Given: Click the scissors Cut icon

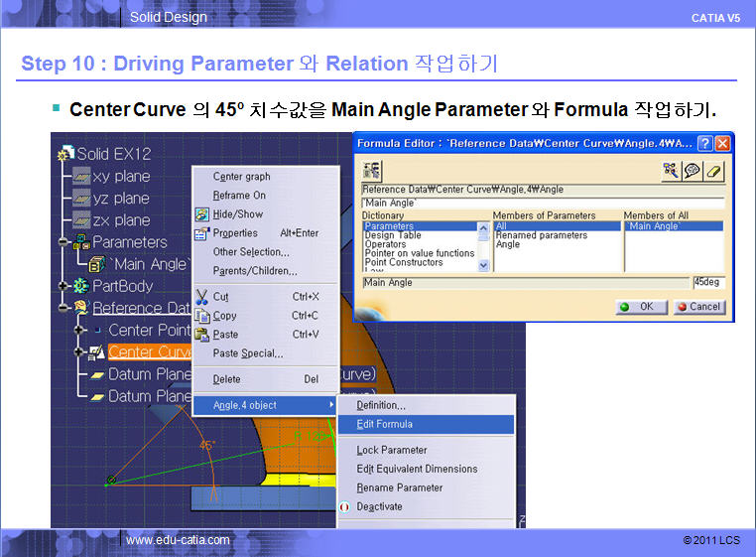Looking at the screenshot, I should pos(201,297).
